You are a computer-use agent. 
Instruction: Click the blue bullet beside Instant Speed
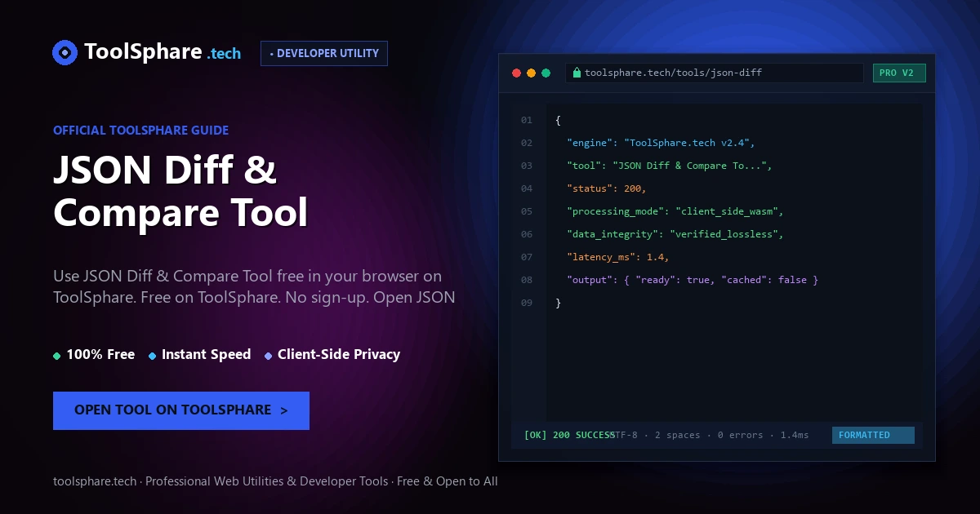click(153, 356)
